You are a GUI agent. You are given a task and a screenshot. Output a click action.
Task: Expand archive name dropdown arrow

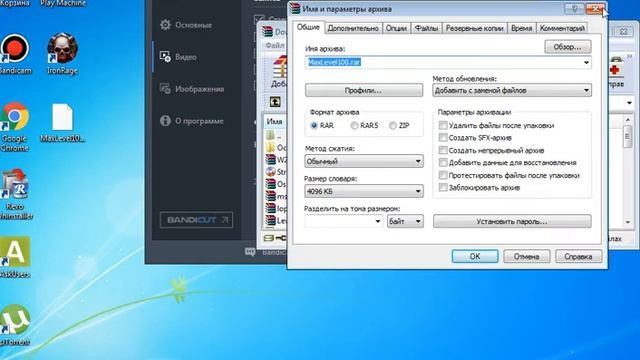(x=586, y=62)
